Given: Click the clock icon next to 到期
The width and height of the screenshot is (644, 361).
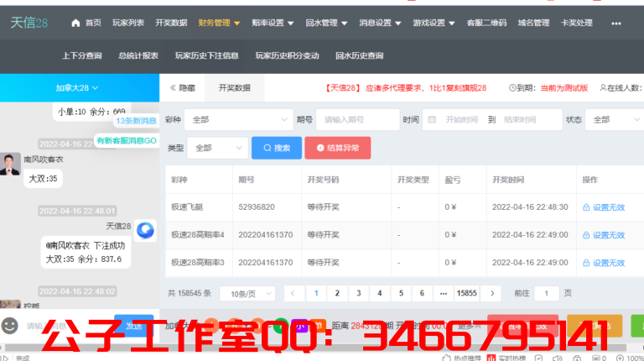Looking at the screenshot, I should tap(512, 87).
